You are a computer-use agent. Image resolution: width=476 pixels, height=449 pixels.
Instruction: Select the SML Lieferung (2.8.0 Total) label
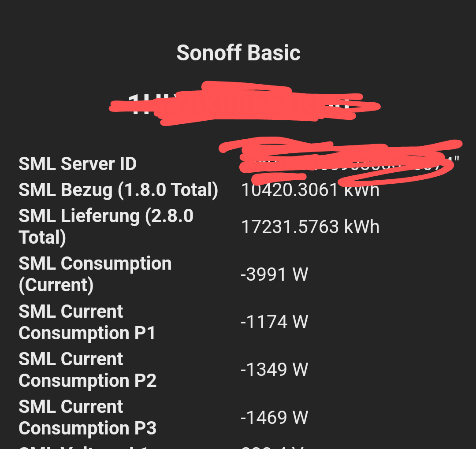[106, 226]
